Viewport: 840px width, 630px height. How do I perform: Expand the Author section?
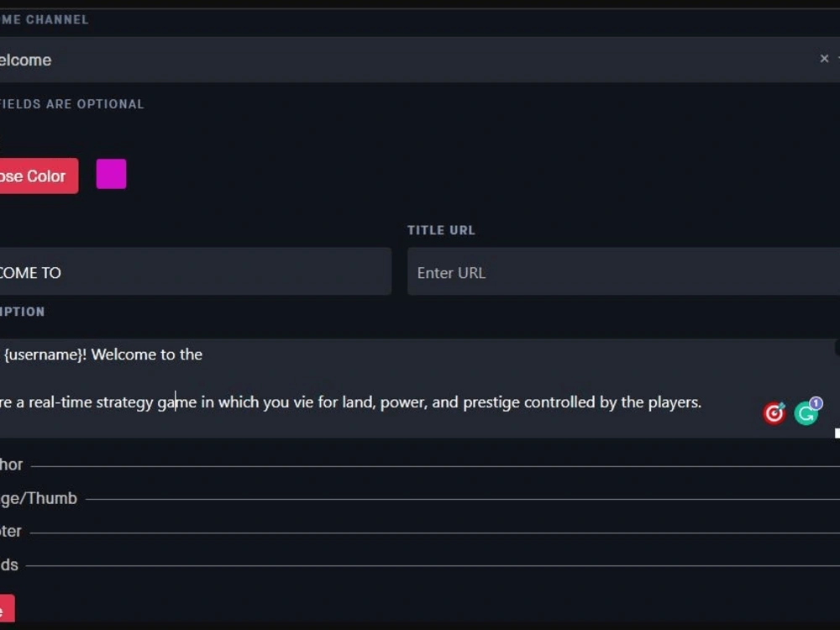(11, 465)
